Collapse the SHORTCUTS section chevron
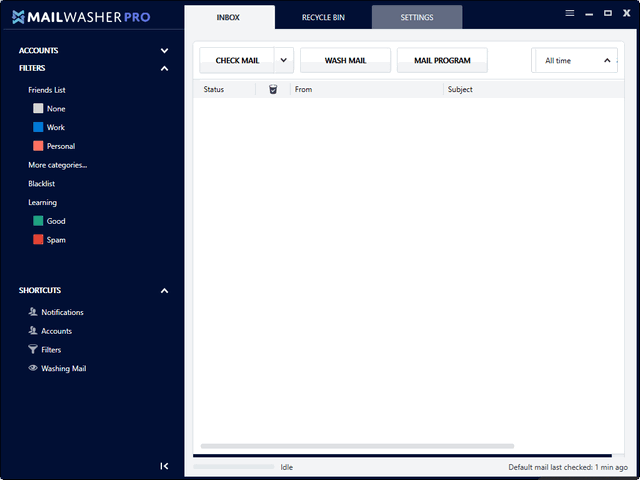This screenshot has width=640, height=480. 164,291
